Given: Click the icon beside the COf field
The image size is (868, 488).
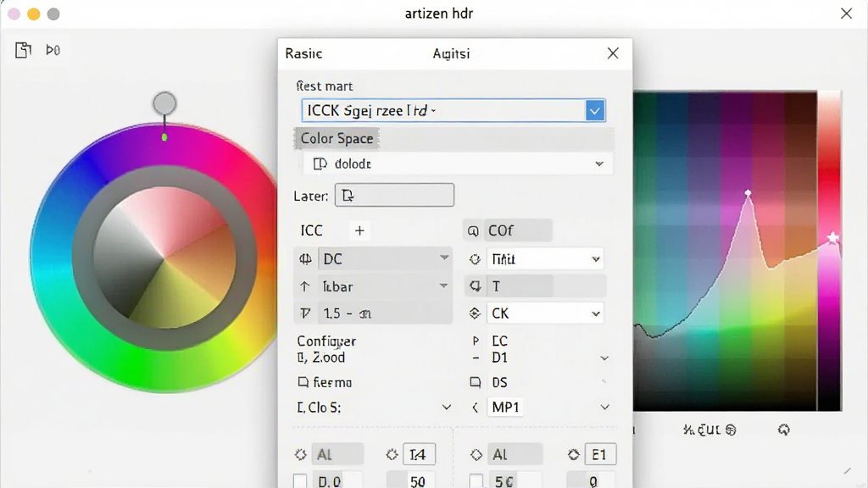Looking at the screenshot, I should tap(473, 230).
